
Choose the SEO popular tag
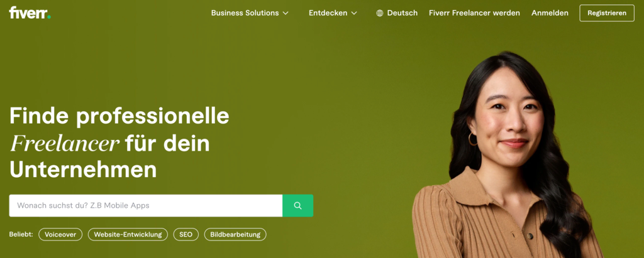(x=186, y=235)
